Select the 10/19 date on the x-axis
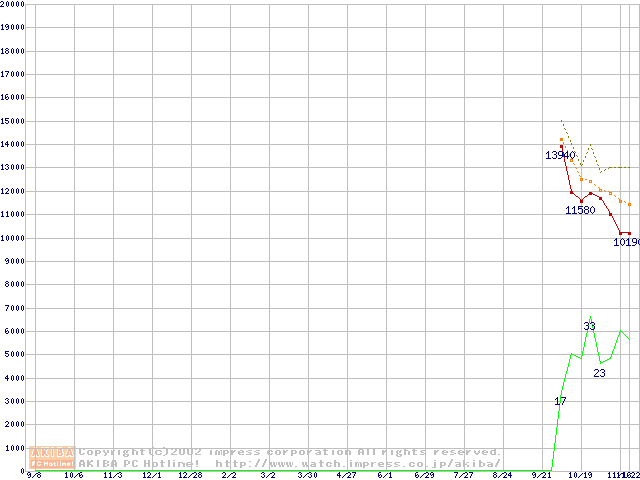Image resolution: width=640 pixels, height=480 pixels. [x=580, y=476]
